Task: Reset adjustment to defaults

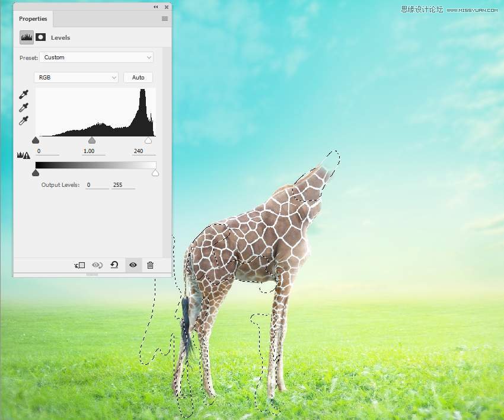Action: [x=114, y=265]
